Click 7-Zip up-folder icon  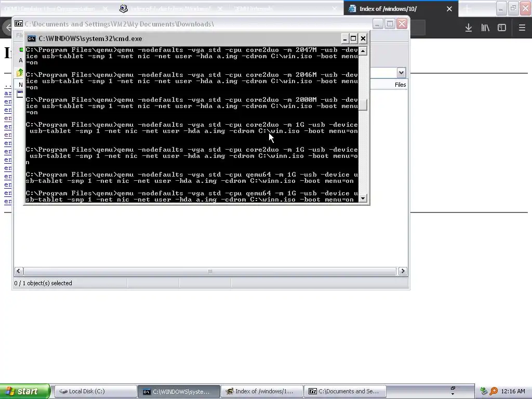click(20, 72)
